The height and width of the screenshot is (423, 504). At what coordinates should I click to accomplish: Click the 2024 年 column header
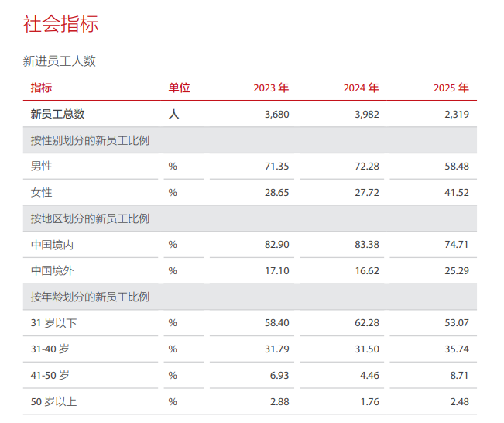[x=361, y=88]
